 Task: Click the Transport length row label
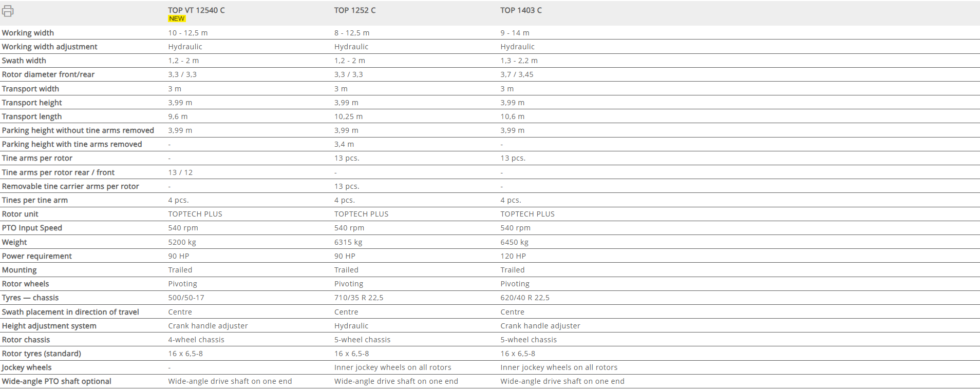tap(32, 116)
